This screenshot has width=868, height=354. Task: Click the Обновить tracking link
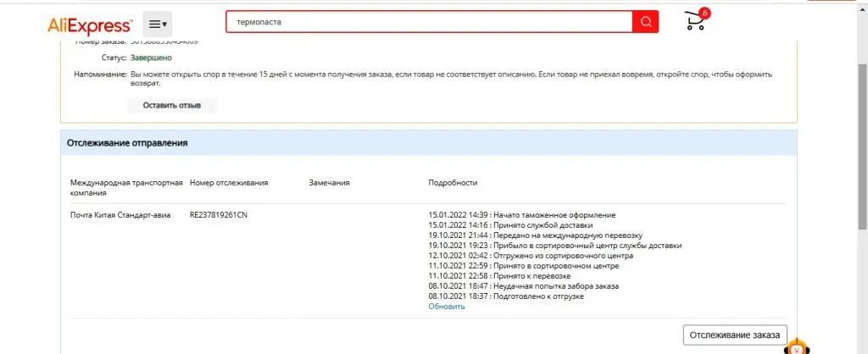pos(446,307)
